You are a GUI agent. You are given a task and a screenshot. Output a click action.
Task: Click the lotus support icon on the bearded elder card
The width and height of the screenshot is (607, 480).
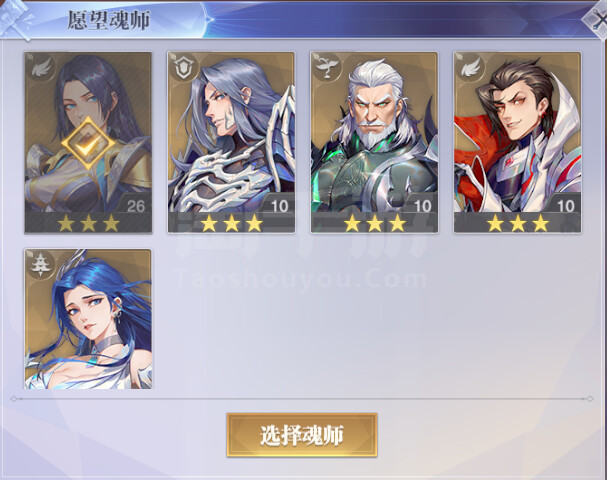point(328,68)
